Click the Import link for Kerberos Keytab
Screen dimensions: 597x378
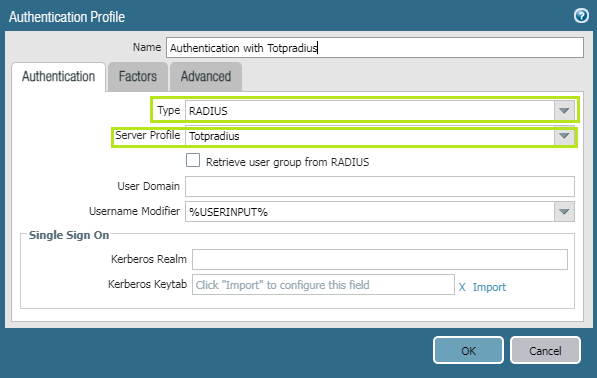489,287
